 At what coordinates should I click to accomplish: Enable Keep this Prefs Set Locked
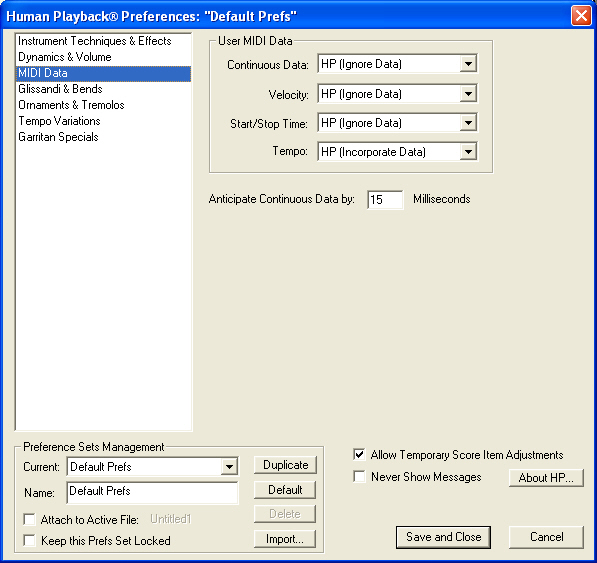29,541
